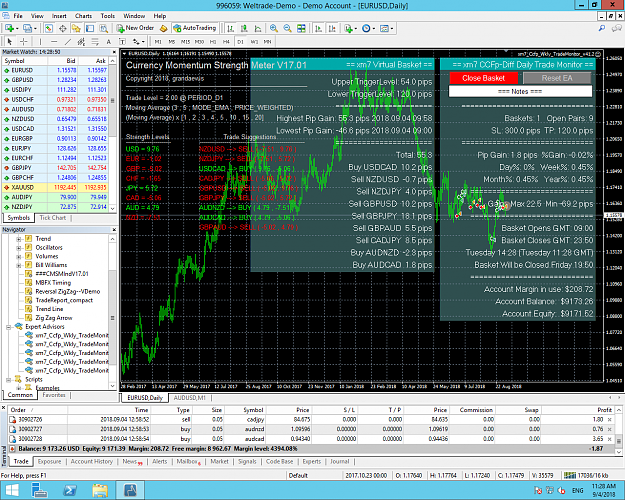The image size is (625, 500).
Task: Expand the Trend indicators folder
Action: click(x=19, y=239)
